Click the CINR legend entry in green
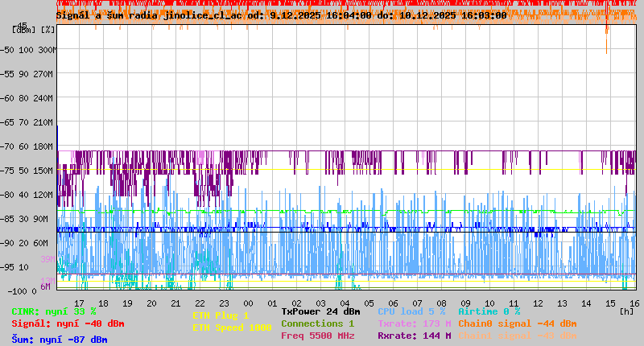Screen dimensions: 644x346 point(54,311)
